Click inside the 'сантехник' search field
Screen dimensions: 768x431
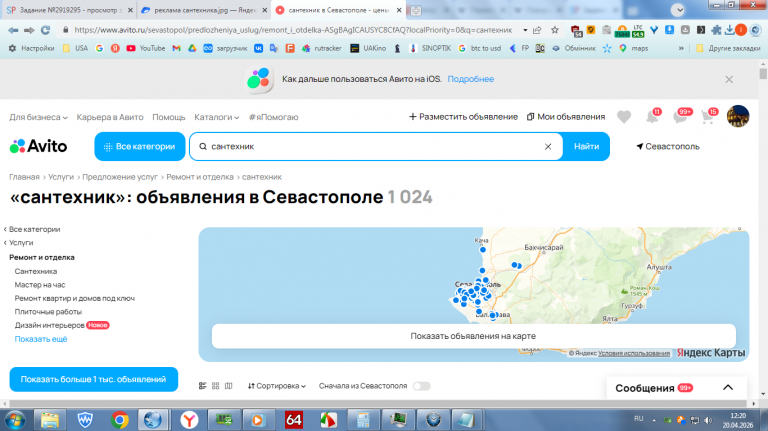tap(376, 146)
